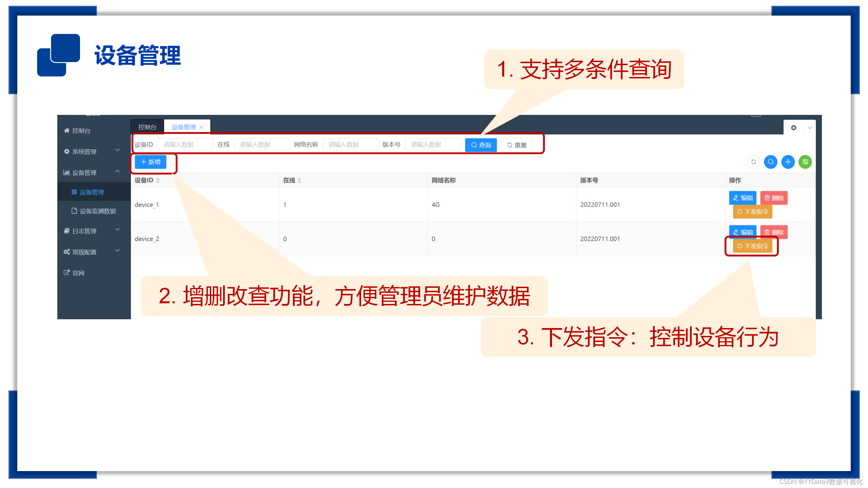This screenshot has height=488, width=868.
Task: Toggle sorting on the 设备ID column
Action: 158,180
